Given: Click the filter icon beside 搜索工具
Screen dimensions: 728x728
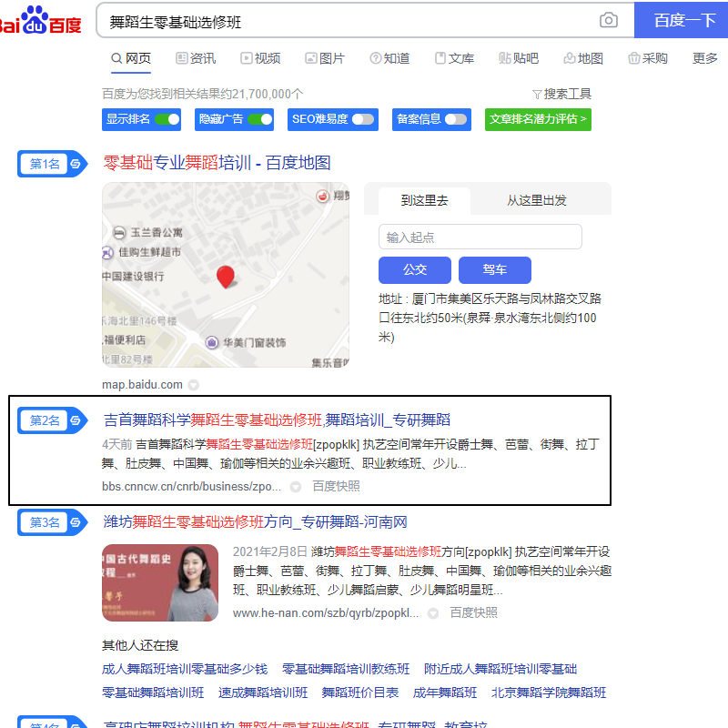Looking at the screenshot, I should point(537,95).
